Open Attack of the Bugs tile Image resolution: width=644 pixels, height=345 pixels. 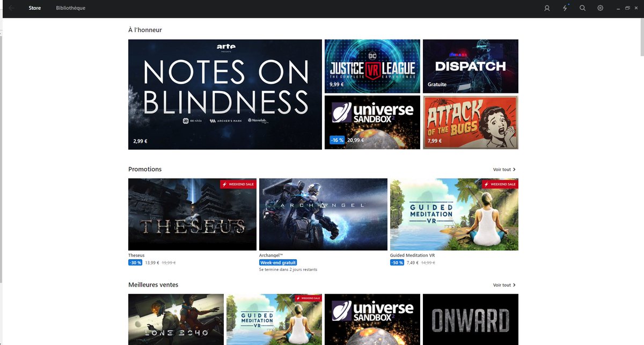click(x=471, y=122)
